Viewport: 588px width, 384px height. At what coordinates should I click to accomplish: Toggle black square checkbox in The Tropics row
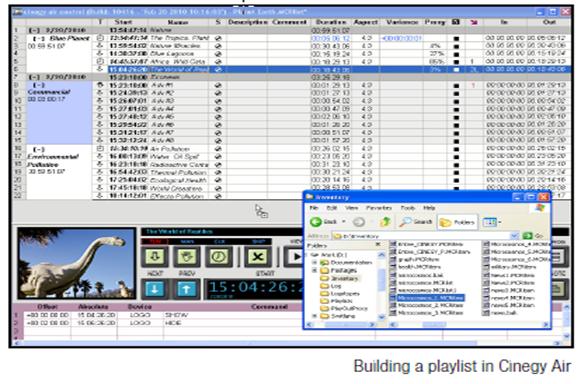click(456, 38)
